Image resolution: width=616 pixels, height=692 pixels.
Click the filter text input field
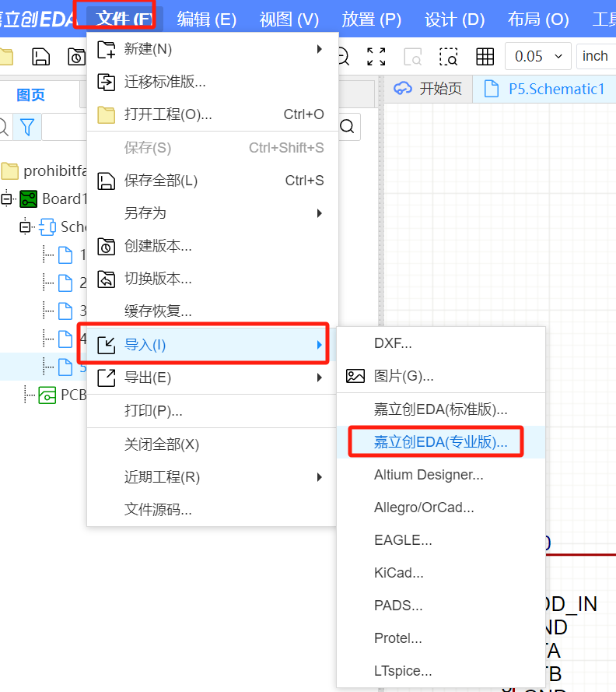point(65,127)
